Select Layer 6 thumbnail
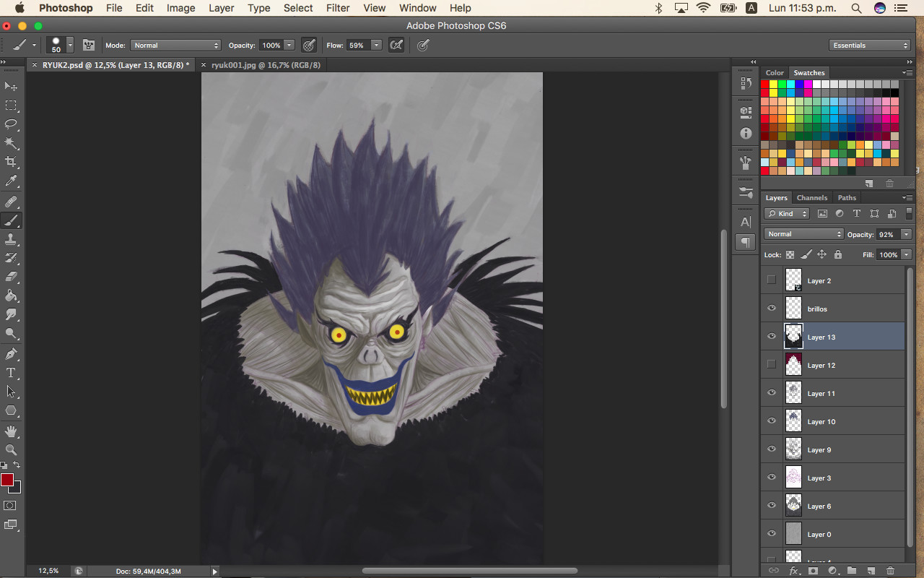The image size is (924, 578). (794, 506)
